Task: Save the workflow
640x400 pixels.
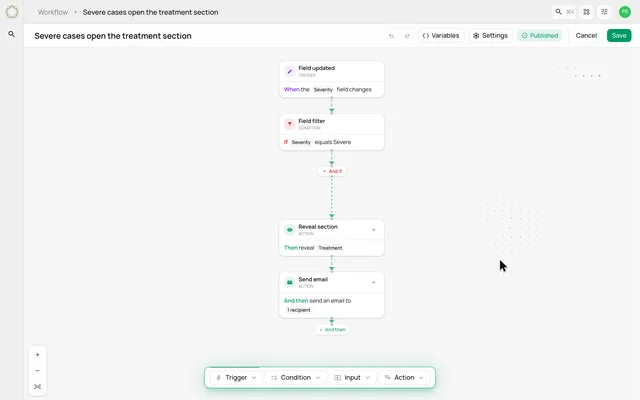Action: coord(619,36)
